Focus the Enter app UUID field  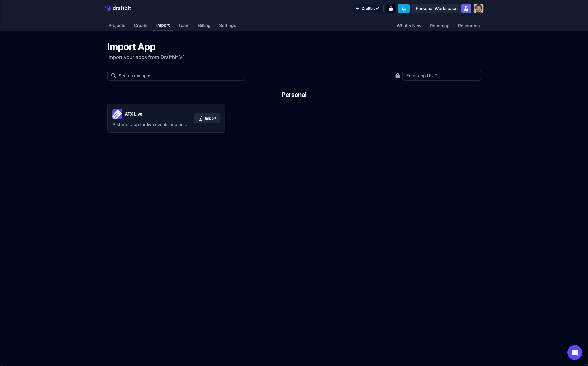[441, 76]
